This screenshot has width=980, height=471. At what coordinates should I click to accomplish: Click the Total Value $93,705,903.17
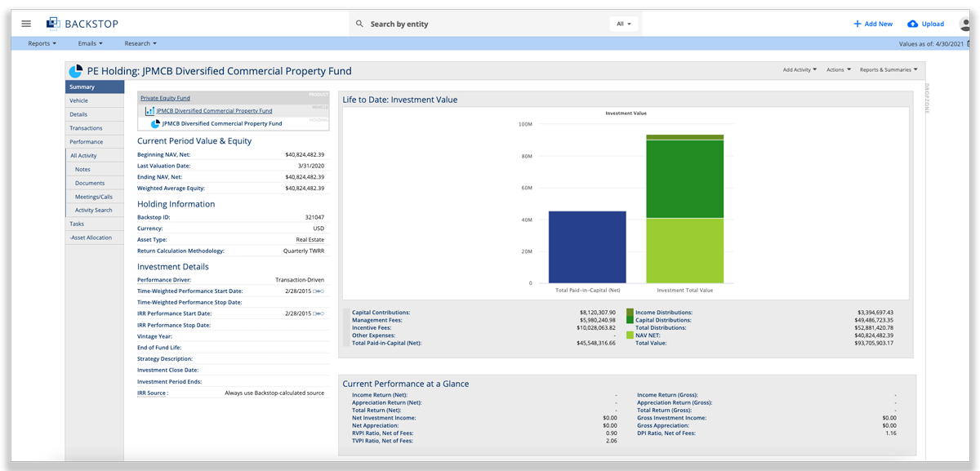click(x=874, y=343)
